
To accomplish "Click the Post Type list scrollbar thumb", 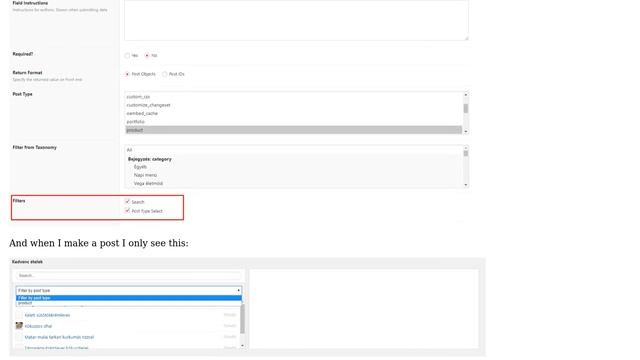I will click(x=466, y=109).
